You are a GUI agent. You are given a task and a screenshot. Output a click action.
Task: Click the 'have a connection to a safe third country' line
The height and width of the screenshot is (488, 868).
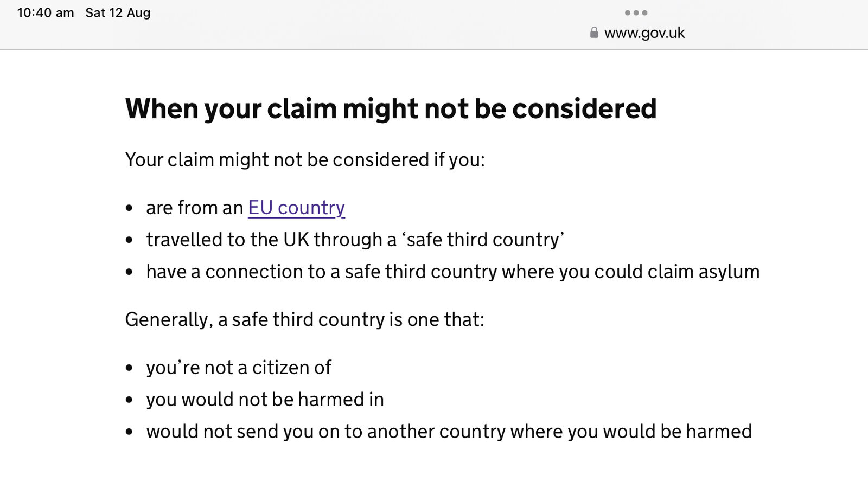point(452,272)
